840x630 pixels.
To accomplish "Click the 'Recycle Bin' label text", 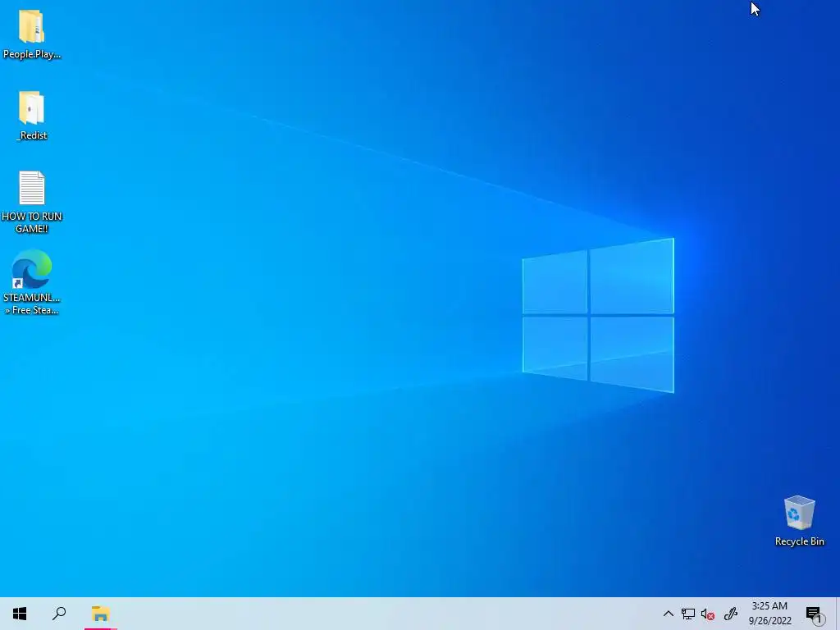I will (799, 541).
